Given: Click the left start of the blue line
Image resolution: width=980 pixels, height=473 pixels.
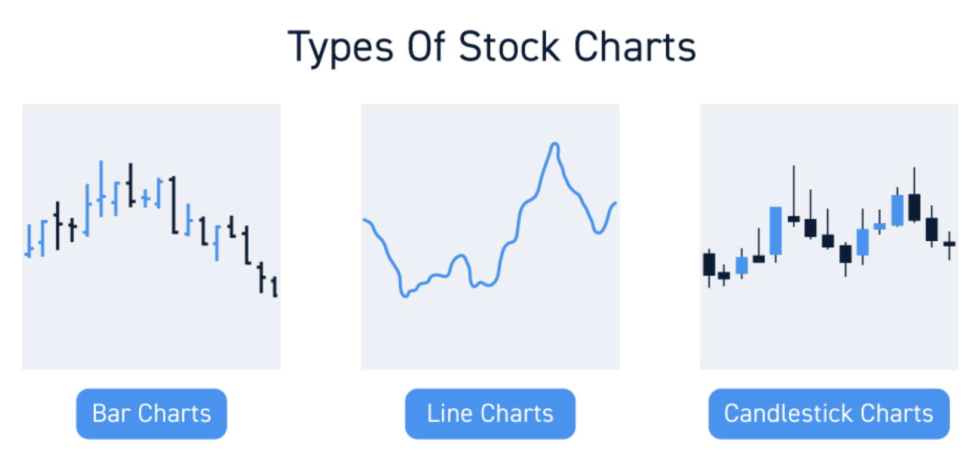Looking at the screenshot, I should click(365, 220).
